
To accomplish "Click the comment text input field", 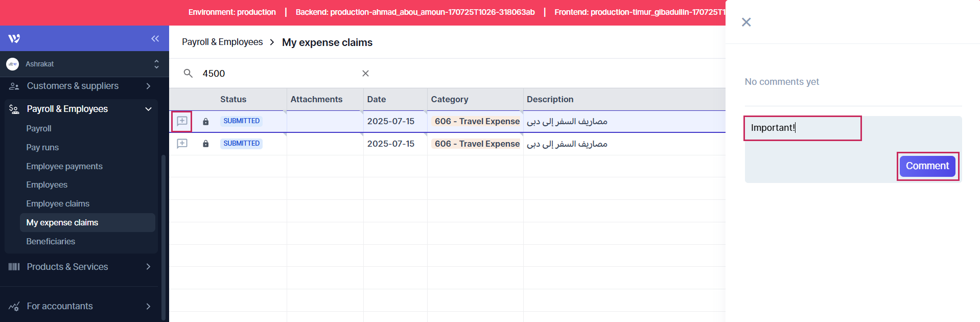I will 802,128.
